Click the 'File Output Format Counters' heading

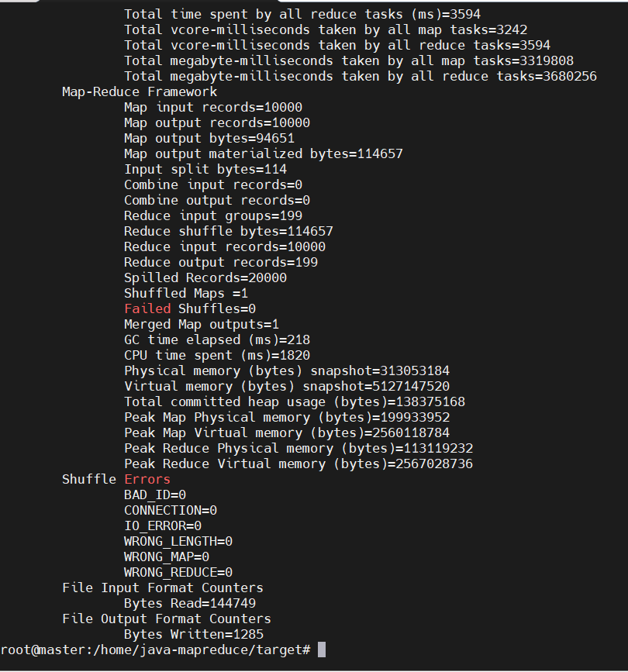click(x=167, y=619)
